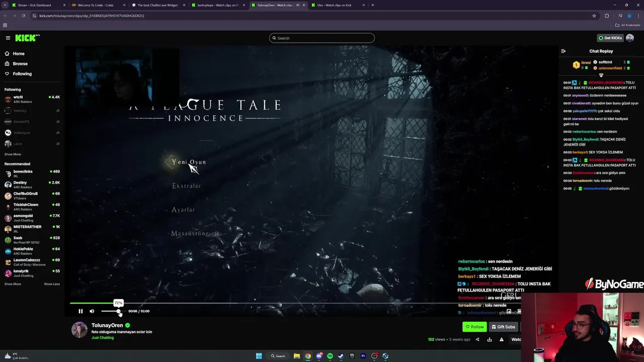The image size is (644, 362).
Task: Click the browser address bar URL
Action: pos(92,16)
